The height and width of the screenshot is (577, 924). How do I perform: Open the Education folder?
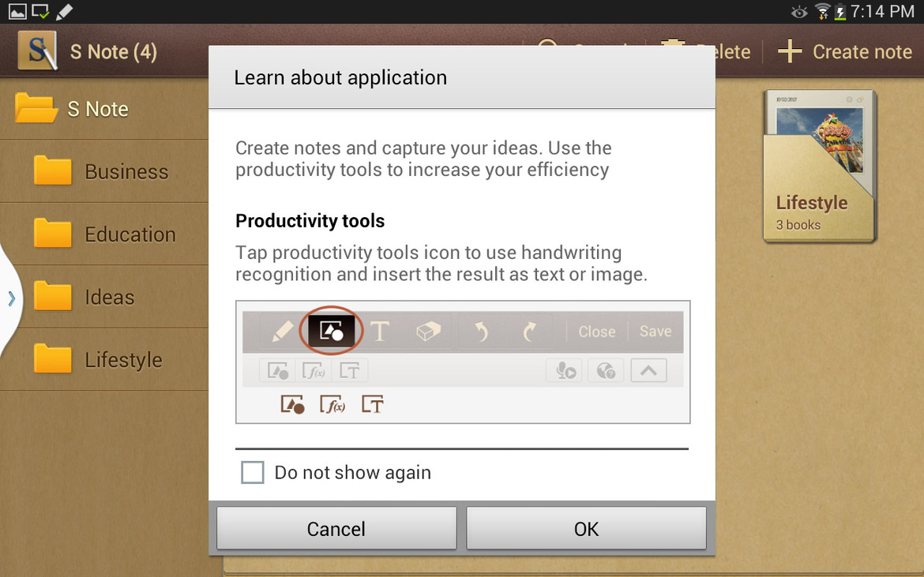[x=104, y=234]
